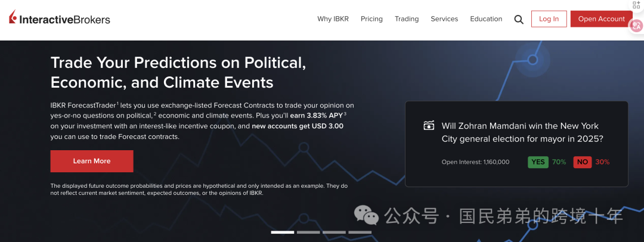
Task: Click the footnote 2 after political
Action: tap(155, 113)
